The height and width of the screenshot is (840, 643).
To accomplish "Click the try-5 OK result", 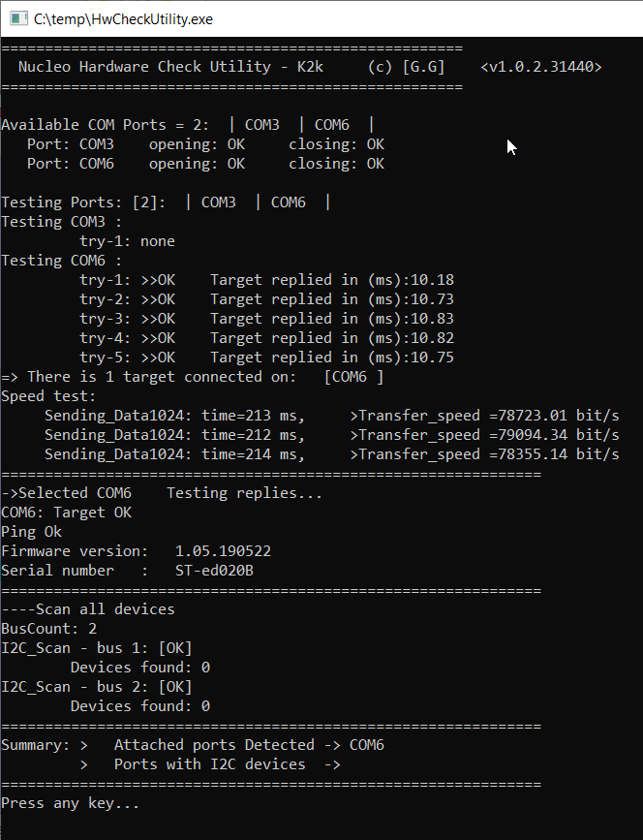I will pos(158,358).
